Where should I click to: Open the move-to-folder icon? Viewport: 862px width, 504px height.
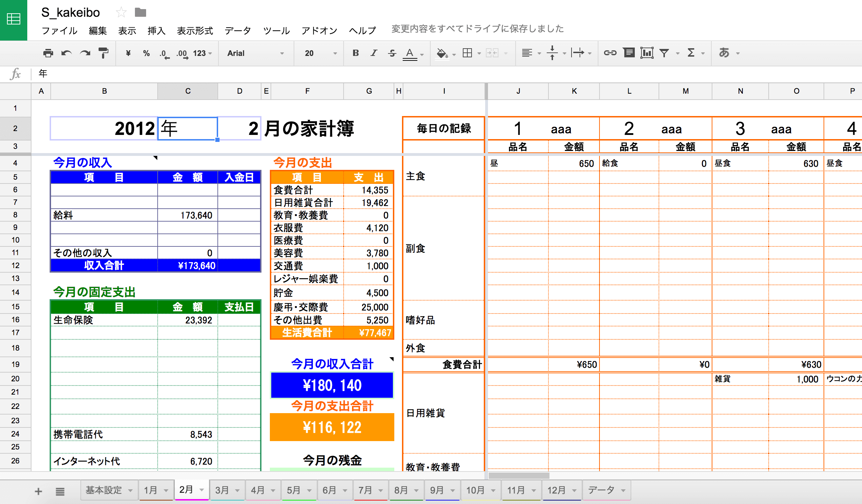point(141,13)
